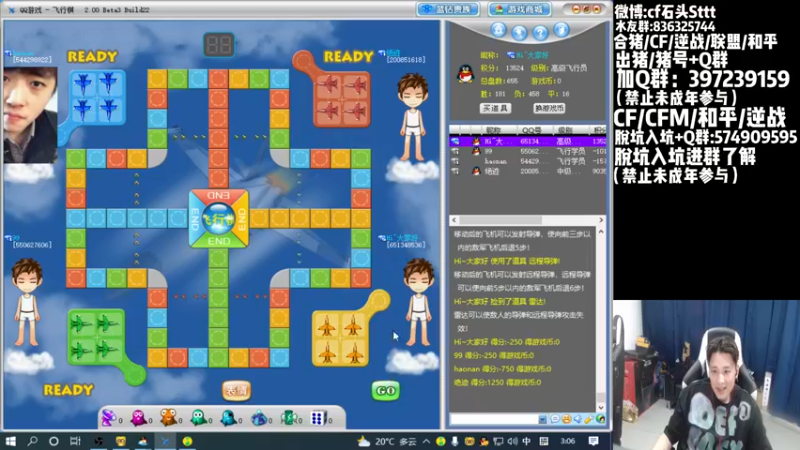Toggle the 中 input method indicator

pyautogui.click(x=527, y=441)
